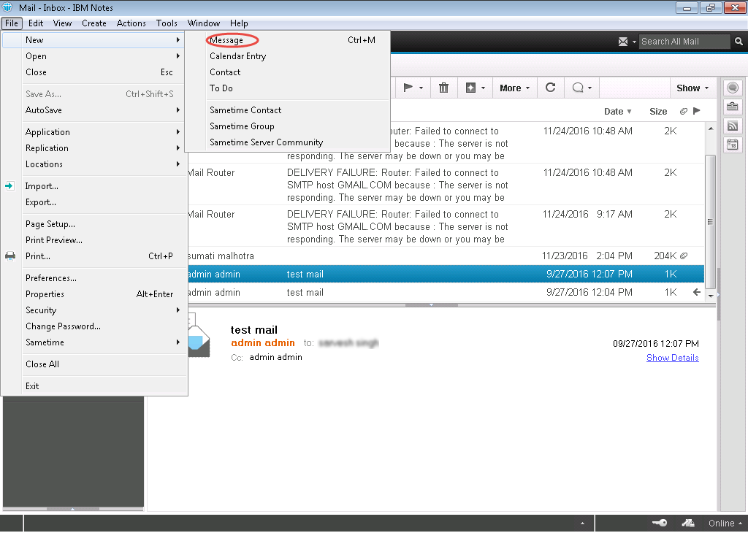Open the Show dropdown in toolbar

tap(692, 88)
